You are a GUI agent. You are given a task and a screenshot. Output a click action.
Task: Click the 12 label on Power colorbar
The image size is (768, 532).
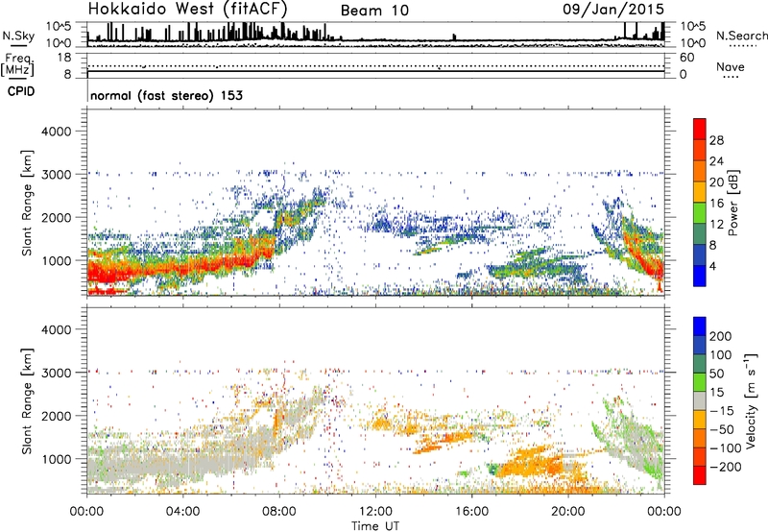(716, 225)
